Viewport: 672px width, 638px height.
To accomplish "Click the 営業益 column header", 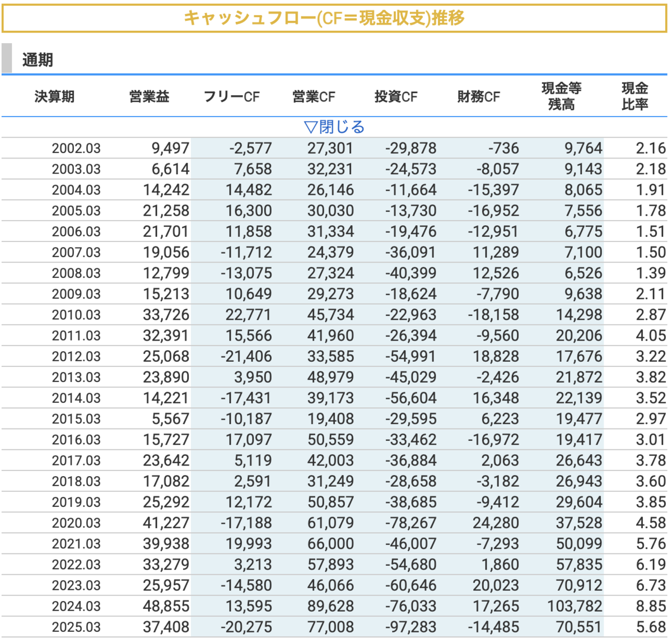I will pos(149,96).
